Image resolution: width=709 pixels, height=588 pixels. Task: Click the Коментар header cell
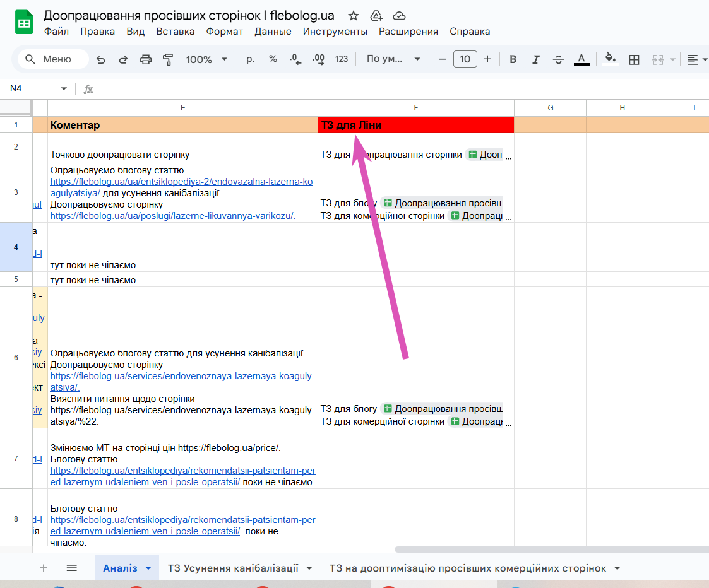click(x=182, y=125)
